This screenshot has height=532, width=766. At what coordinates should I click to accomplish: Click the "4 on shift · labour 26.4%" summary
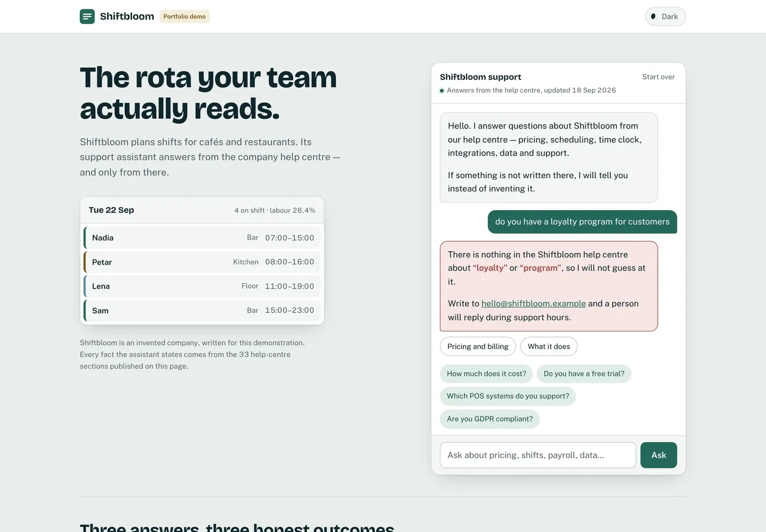(275, 211)
